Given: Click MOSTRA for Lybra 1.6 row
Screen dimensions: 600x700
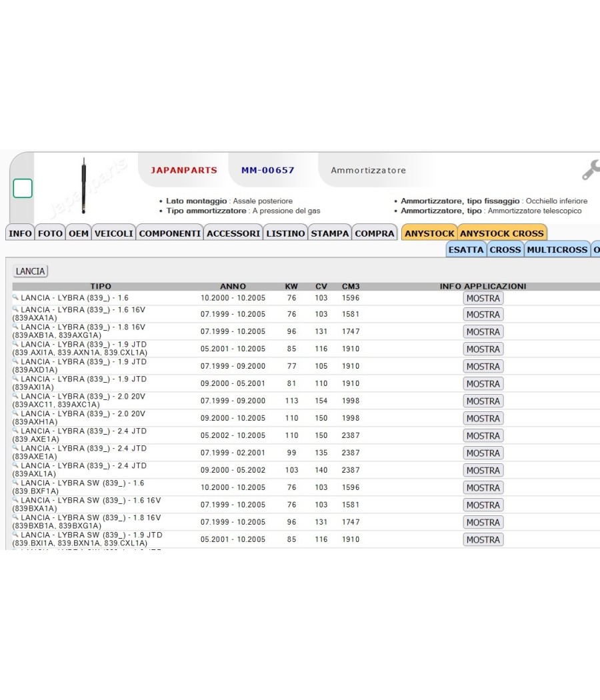Looking at the screenshot, I should pyautogui.click(x=483, y=298).
